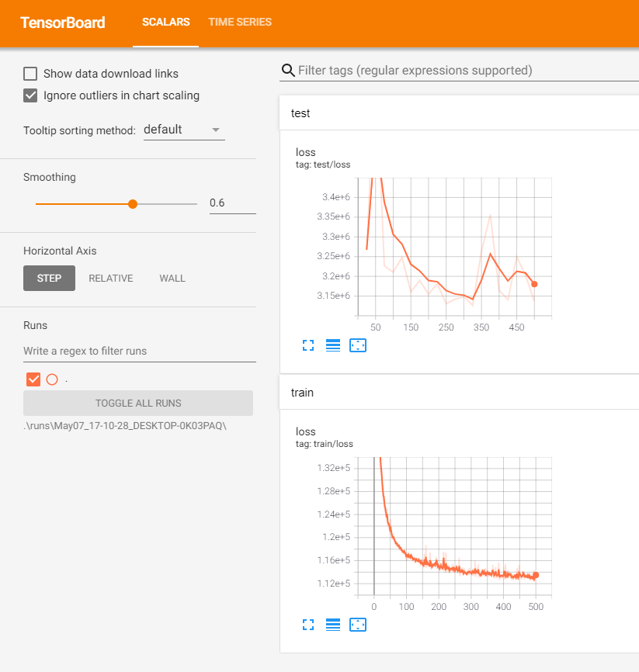Click the run color indicator circle
This screenshot has width=639, height=672.
click(x=51, y=379)
